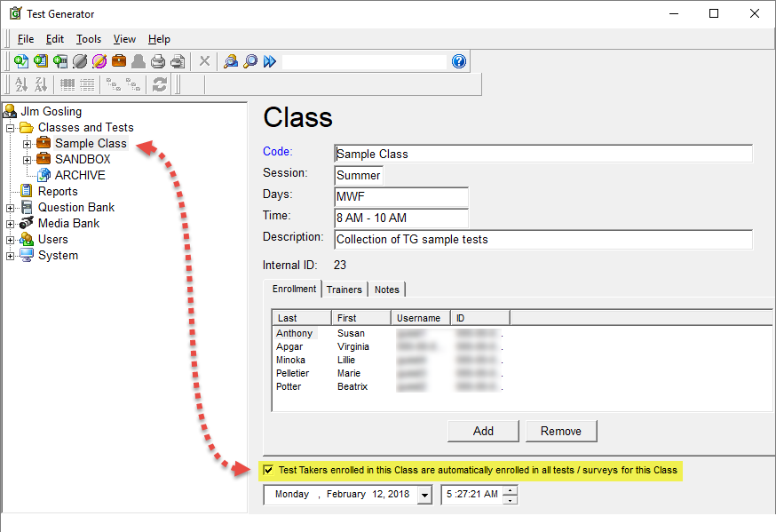Image resolution: width=776 pixels, height=532 pixels.
Task: Expand the Sample Class tree node
Action: 28,144
